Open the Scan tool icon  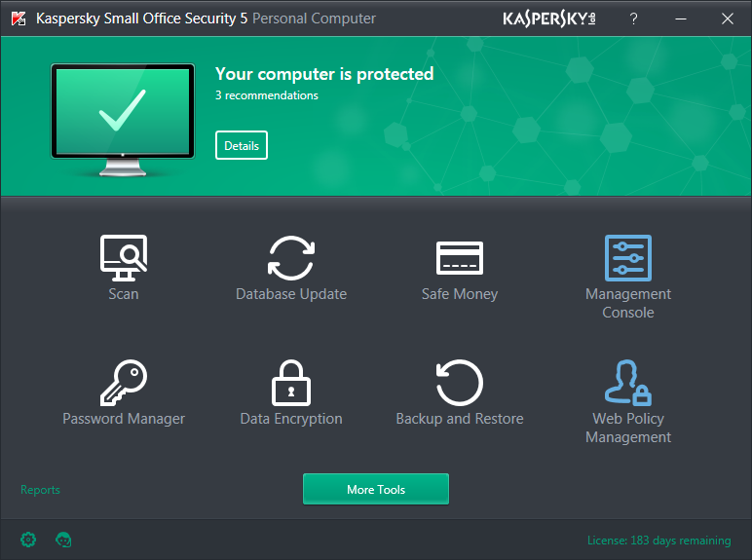tap(124, 258)
